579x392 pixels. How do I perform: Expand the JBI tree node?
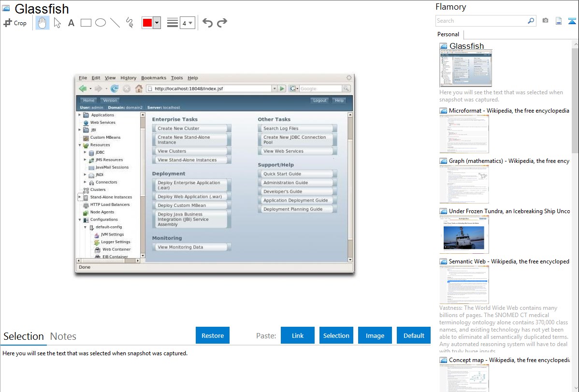80,130
